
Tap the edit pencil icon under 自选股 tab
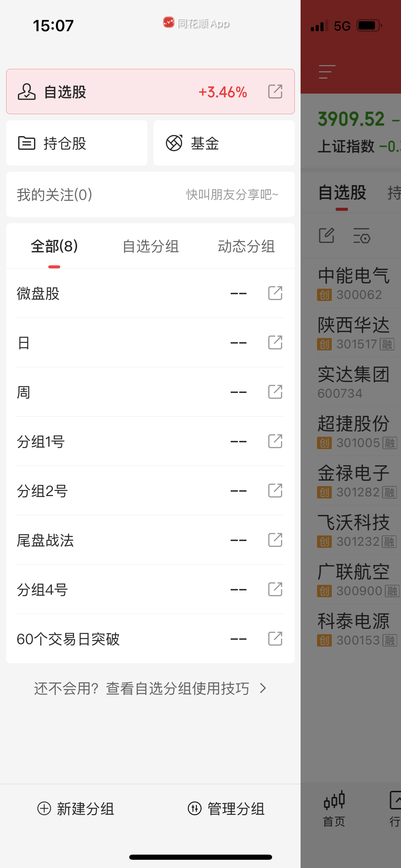click(x=326, y=236)
